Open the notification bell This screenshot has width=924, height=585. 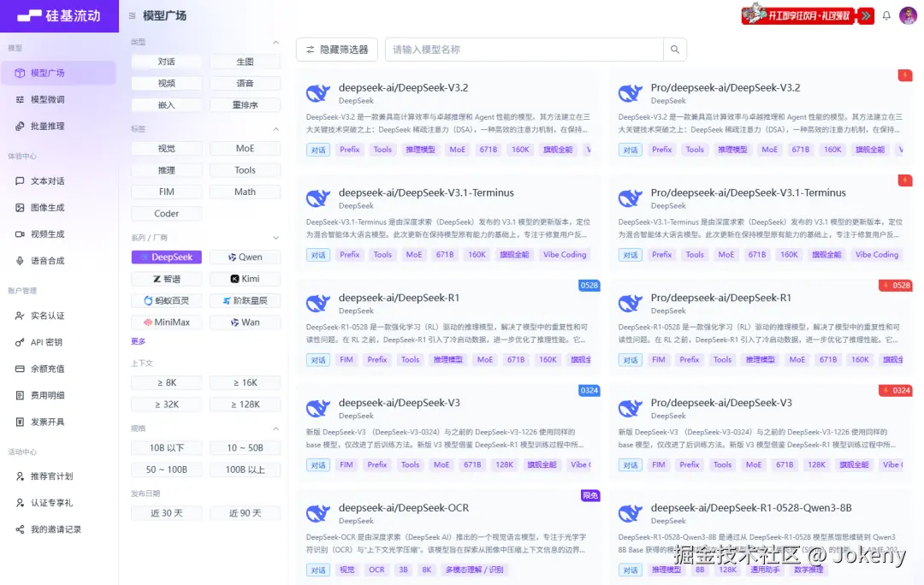[886, 16]
